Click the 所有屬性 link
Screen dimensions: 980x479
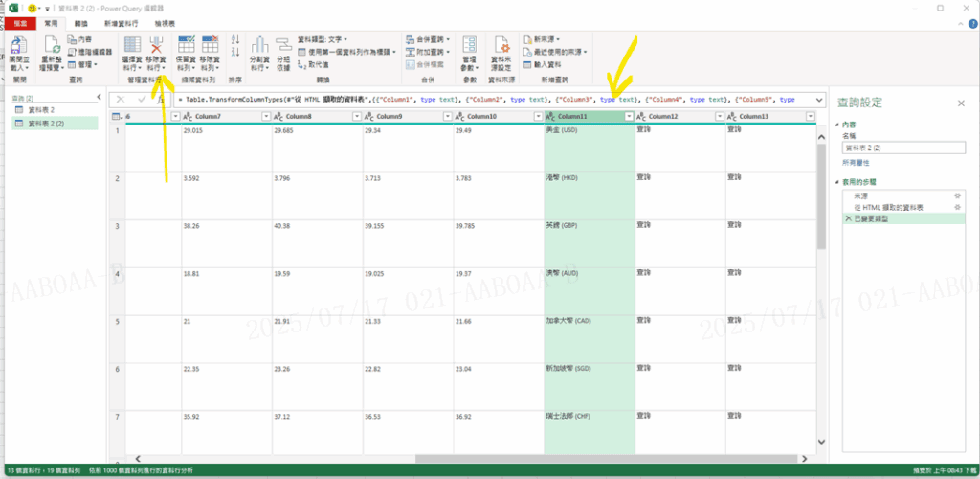tap(857, 164)
